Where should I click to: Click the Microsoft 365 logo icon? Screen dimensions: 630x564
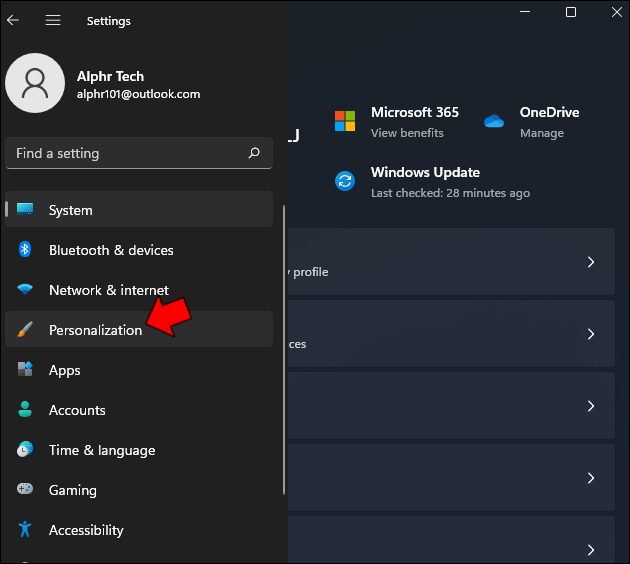[345, 121]
